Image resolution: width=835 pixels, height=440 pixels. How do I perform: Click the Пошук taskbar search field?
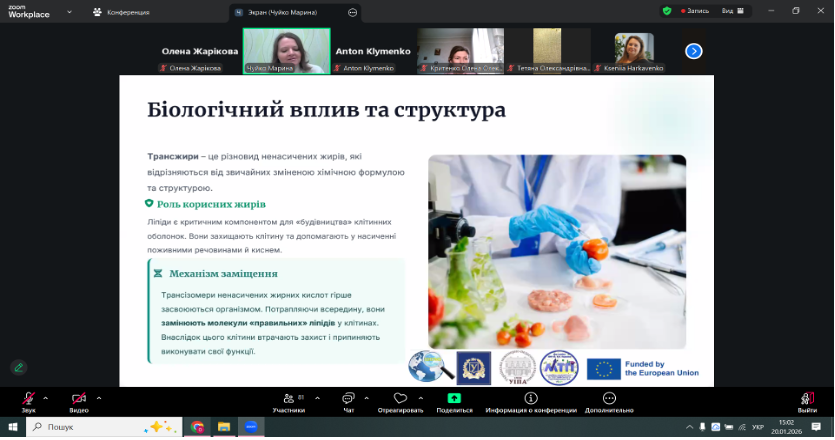pyautogui.click(x=104, y=427)
